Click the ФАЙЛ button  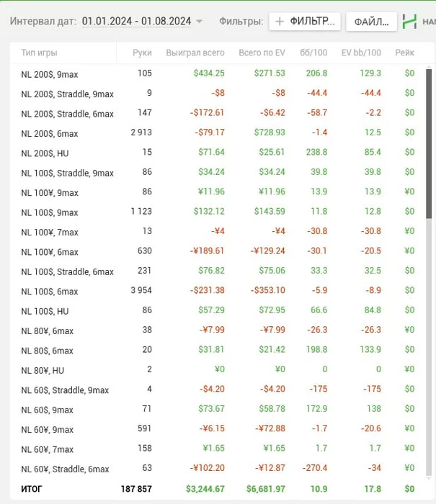[371, 22]
